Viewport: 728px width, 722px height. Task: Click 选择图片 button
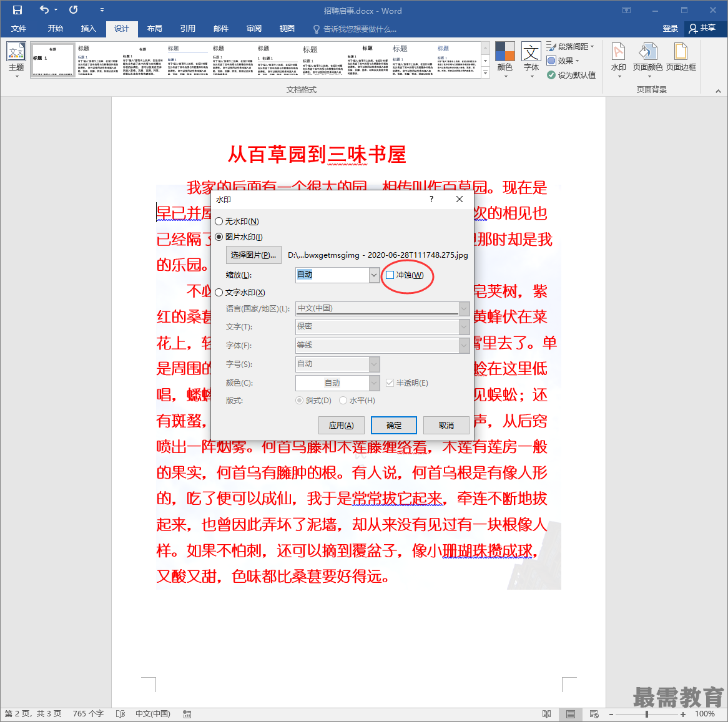pyautogui.click(x=253, y=255)
